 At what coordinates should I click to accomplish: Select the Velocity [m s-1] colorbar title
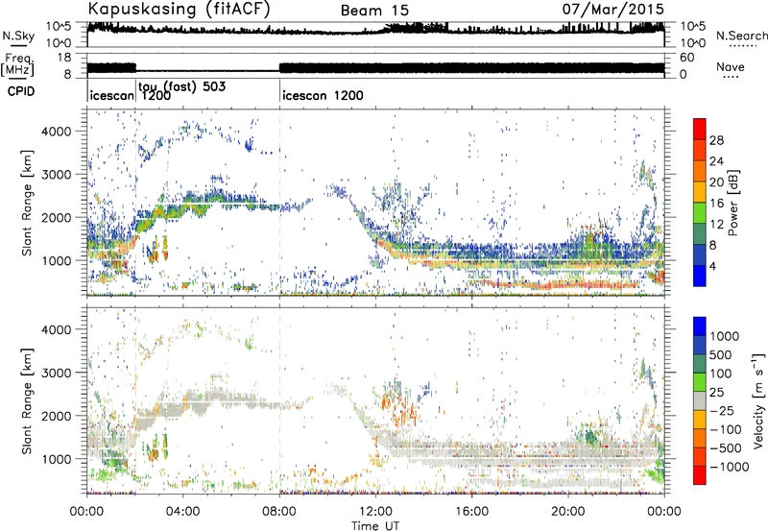click(759, 400)
